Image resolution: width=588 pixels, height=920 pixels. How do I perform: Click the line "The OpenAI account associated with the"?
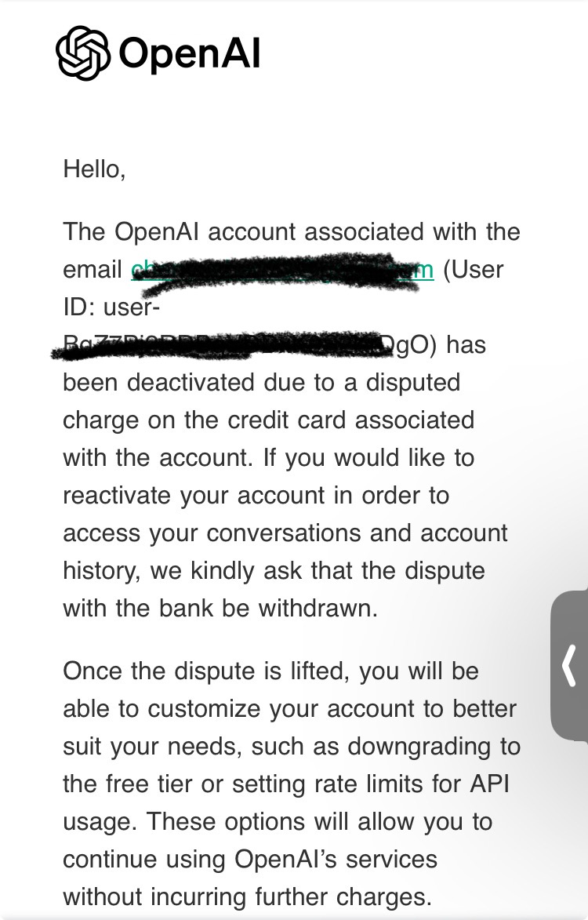point(292,231)
